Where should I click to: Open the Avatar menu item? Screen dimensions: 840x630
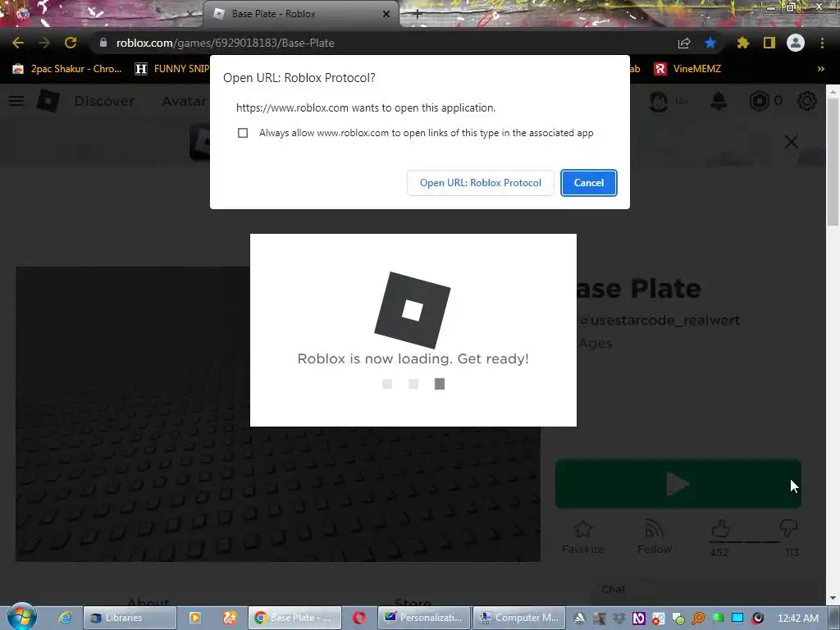184,101
